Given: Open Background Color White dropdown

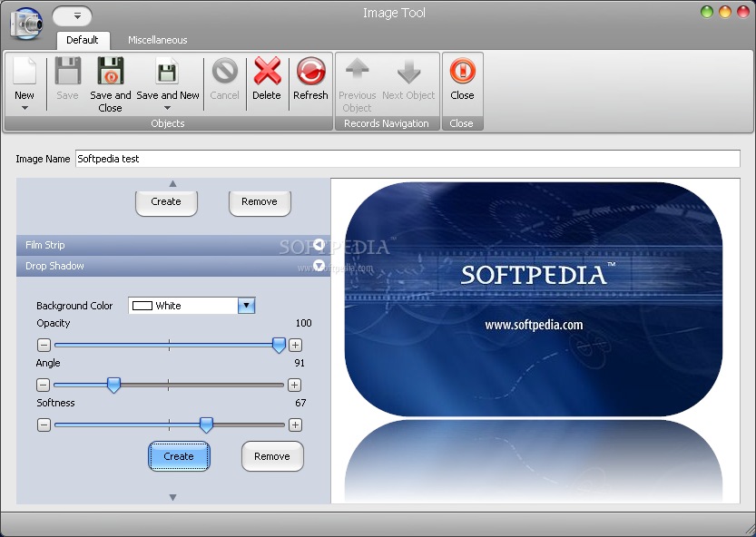Looking at the screenshot, I should 246,306.
